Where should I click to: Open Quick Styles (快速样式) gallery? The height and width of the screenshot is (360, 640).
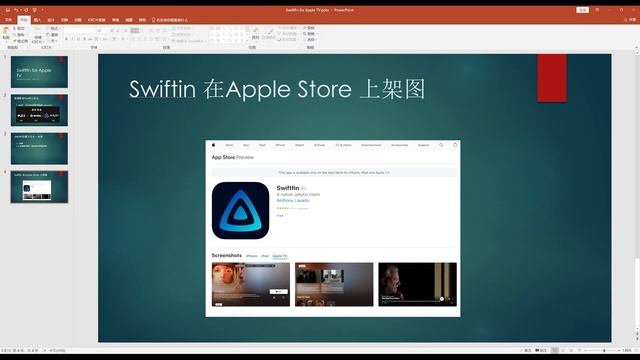pos(269,33)
